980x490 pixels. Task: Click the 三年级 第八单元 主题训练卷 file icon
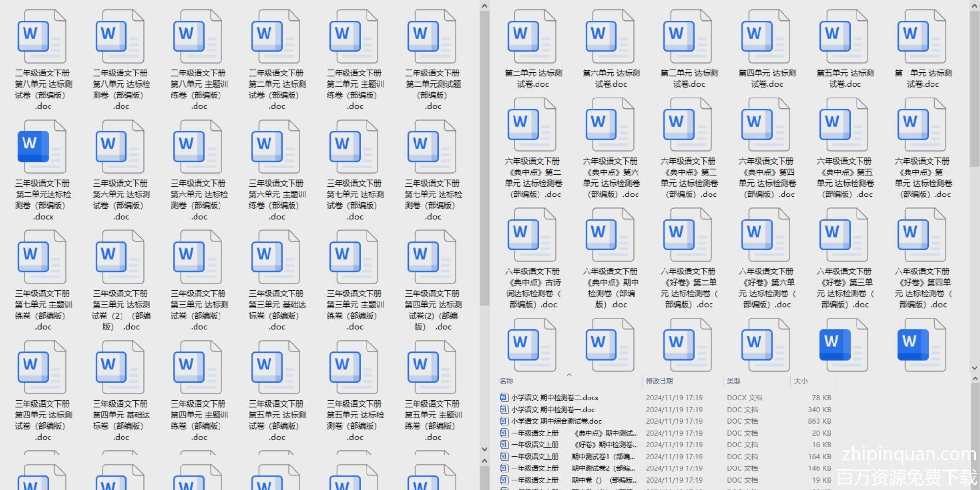[x=198, y=36]
